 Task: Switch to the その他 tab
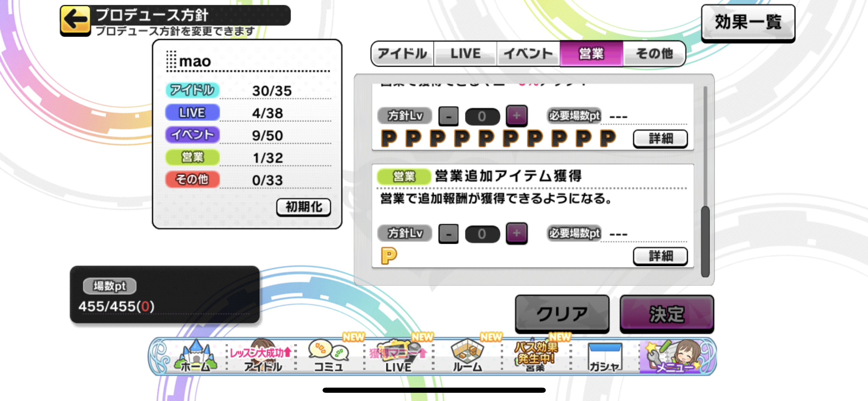coord(654,53)
